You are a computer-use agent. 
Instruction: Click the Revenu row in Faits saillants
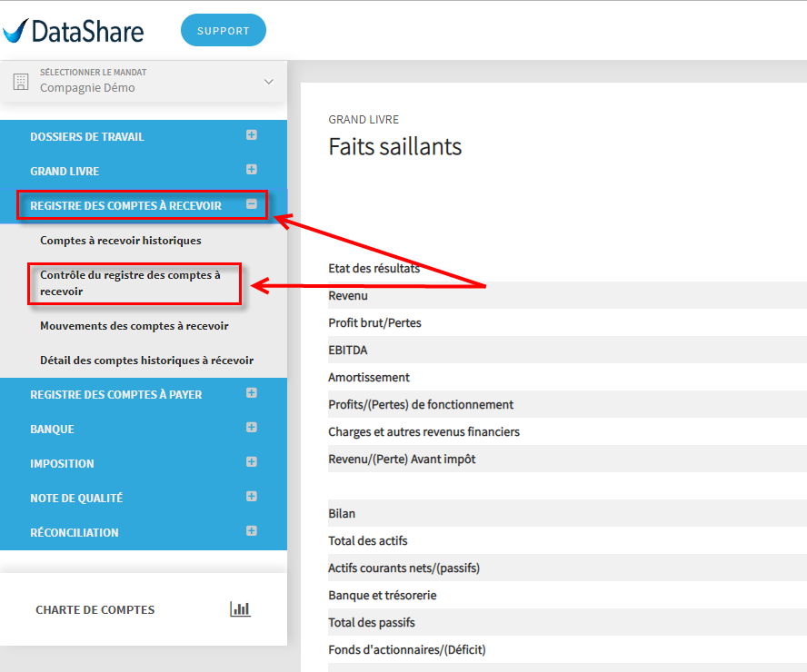click(x=567, y=295)
